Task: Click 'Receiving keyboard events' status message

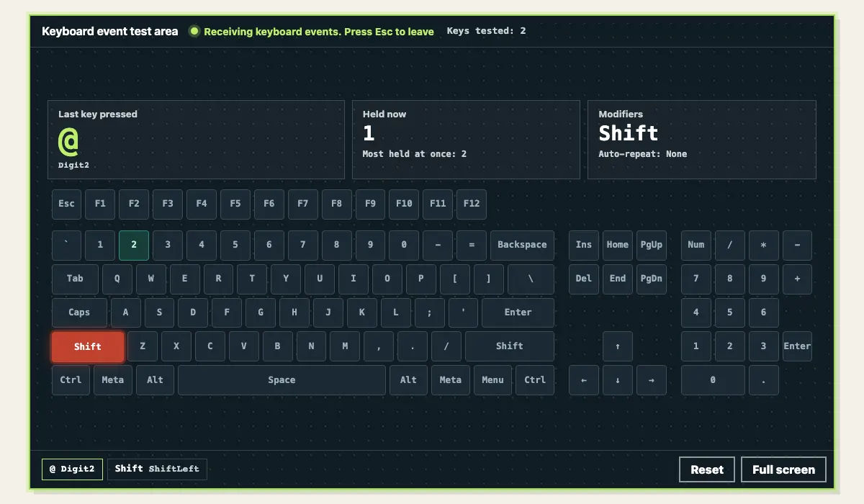Action: click(x=319, y=32)
